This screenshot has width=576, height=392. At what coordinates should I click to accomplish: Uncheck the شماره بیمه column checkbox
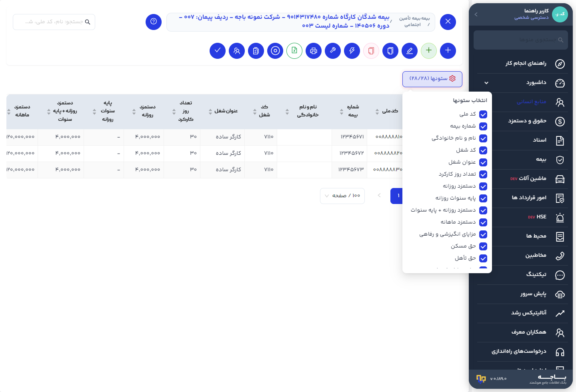(x=483, y=126)
